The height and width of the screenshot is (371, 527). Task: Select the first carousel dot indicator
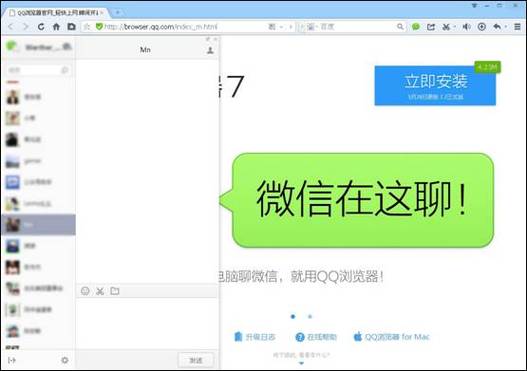pyautogui.click(x=293, y=316)
